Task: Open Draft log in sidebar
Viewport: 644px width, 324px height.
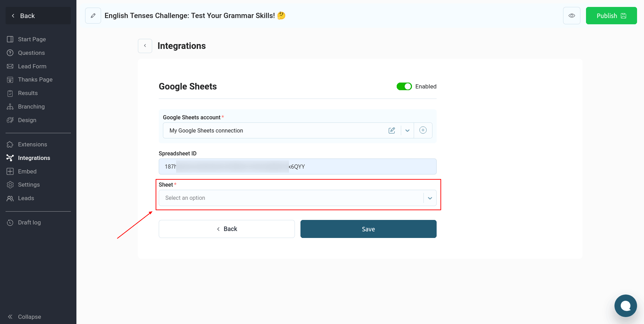Action: 29,222
